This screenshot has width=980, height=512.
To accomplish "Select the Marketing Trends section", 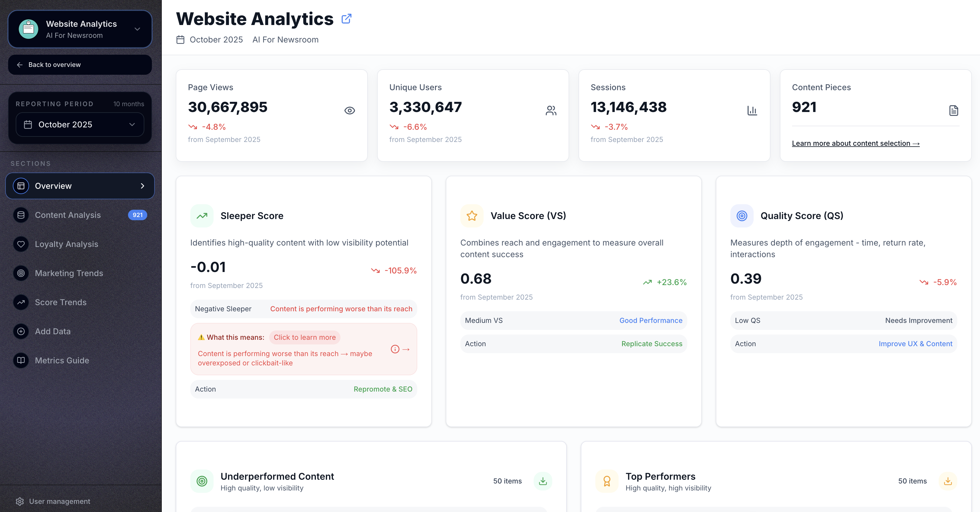I will 69,273.
